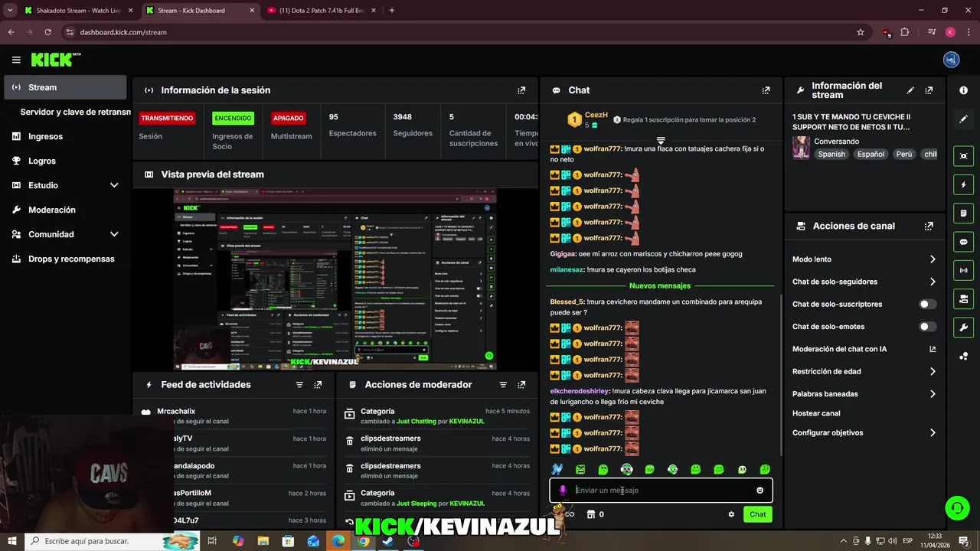Viewport: 980px width, 551px height.
Task: Open Restricción de edad options chevron
Action: pyautogui.click(x=933, y=371)
